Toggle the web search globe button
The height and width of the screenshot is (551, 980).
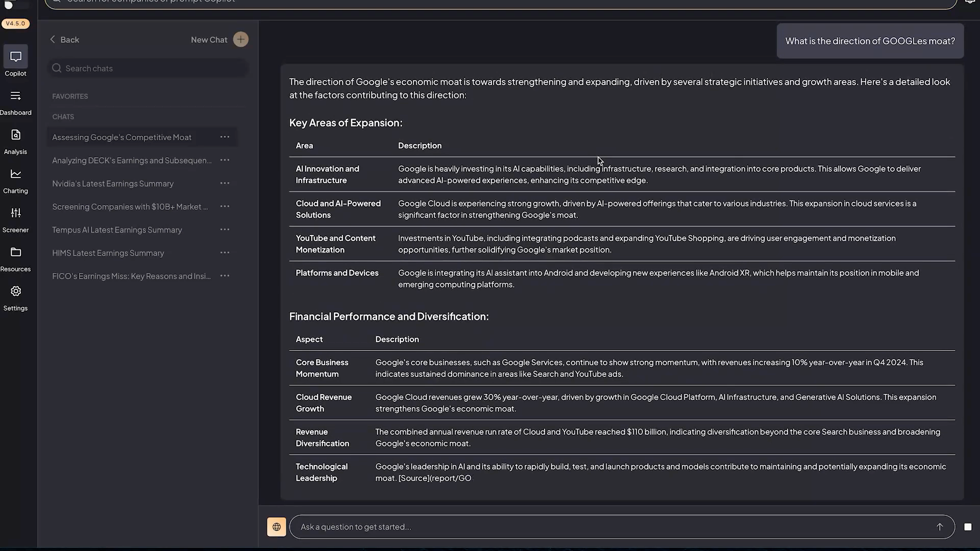pos(276,527)
